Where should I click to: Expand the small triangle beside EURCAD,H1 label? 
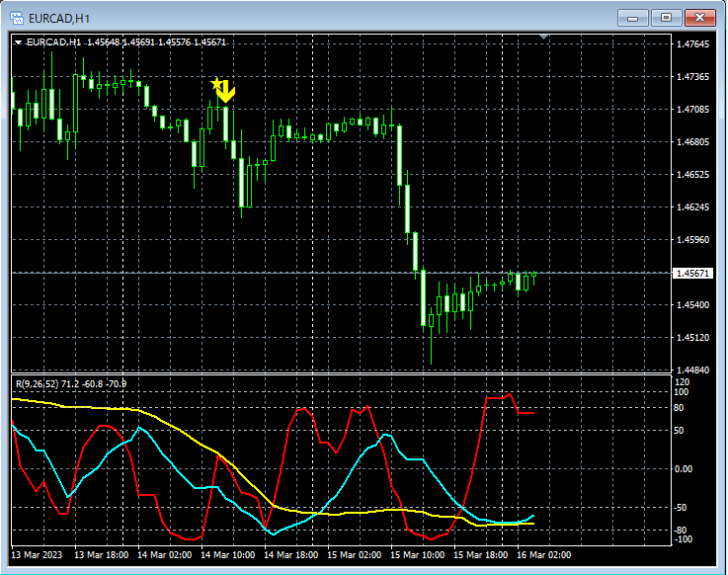click(18, 42)
